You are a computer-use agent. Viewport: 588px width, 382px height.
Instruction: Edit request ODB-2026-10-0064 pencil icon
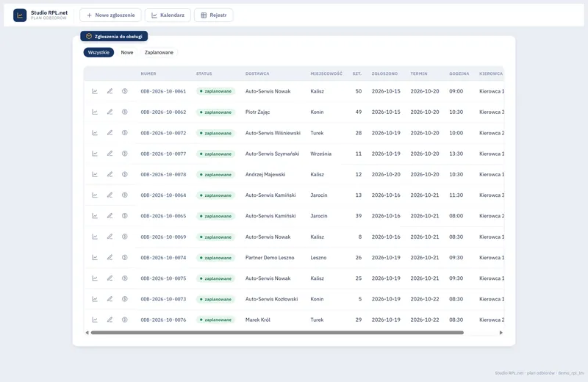(110, 195)
